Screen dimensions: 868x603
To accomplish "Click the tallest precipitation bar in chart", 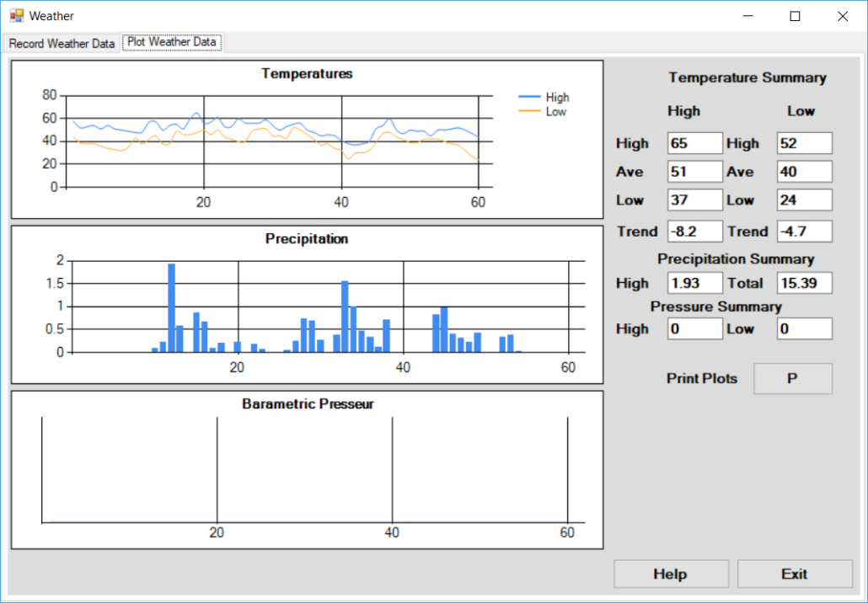I will [172, 307].
